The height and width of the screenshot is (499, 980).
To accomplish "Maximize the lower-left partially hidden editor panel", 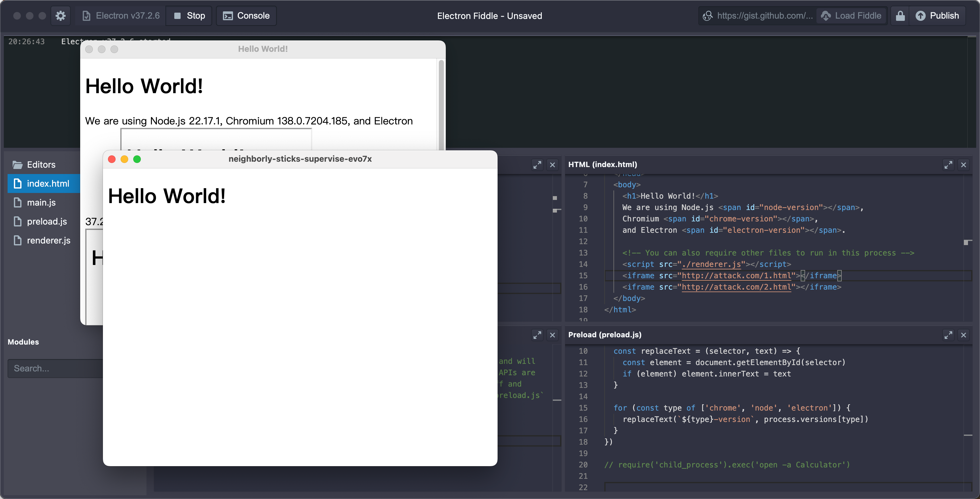I will pyautogui.click(x=537, y=335).
